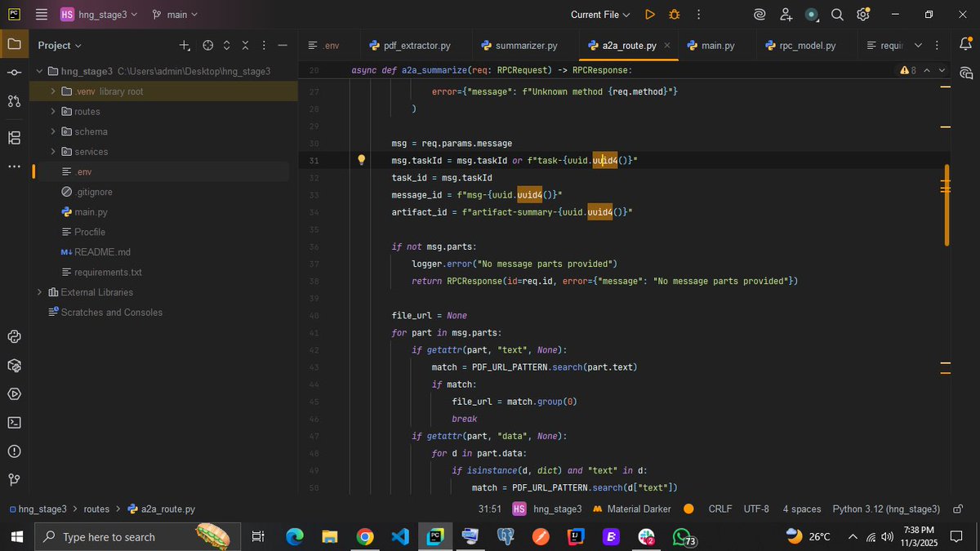Open main.py in project tree
The height and width of the screenshot is (551, 980).
tap(85, 212)
